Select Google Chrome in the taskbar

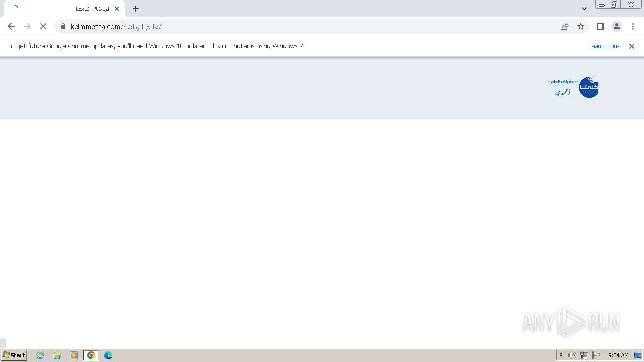91,355
